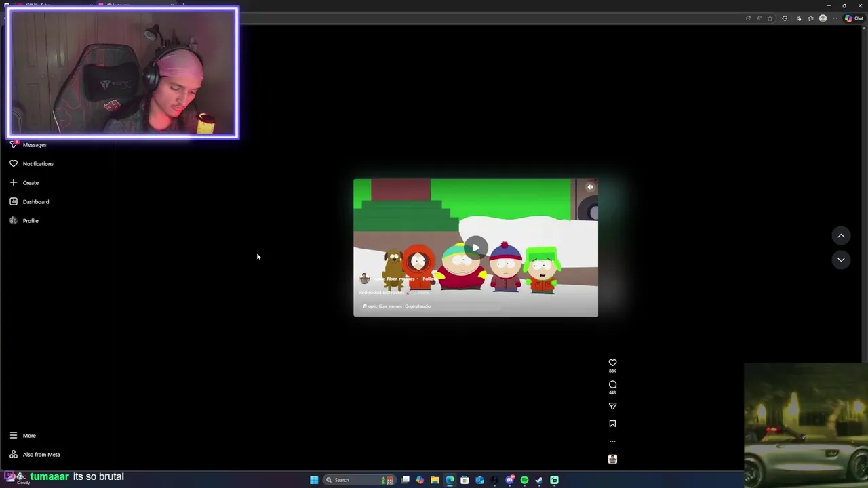Click the More hamburger icon
Screen dimensions: 868x488
click(x=14, y=436)
